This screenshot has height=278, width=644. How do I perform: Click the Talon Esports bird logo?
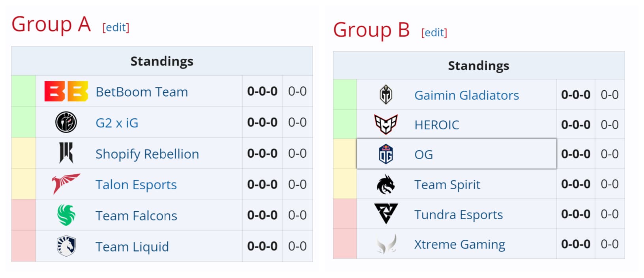click(x=65, y=184)
